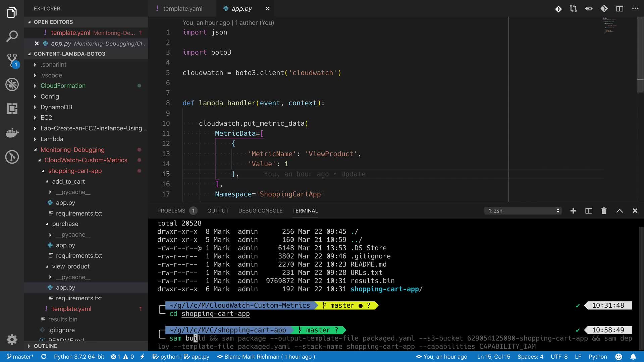Open Manage gear at bottom of activity bar
Viewport: 644px width, 362px height.
[12, 339]
